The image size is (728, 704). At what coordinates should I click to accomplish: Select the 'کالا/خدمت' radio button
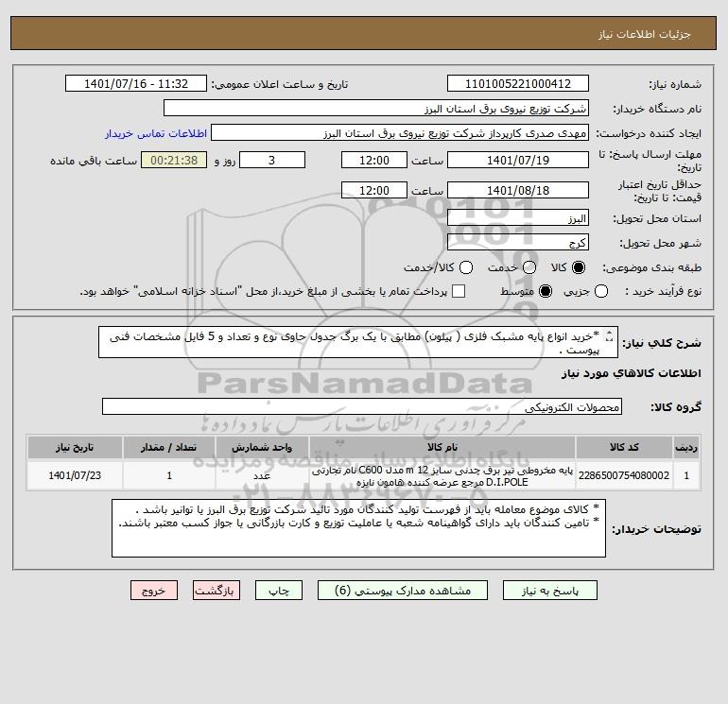click(x=466, y=267)
